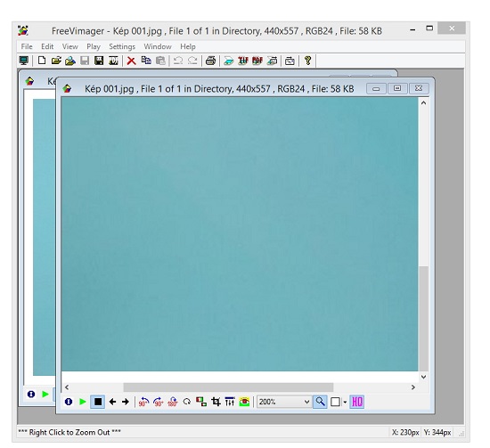Image resolution: width=490 pixels, height=448 pixels.
Task: Select the crop tool icon
Action: coord(216,402)
